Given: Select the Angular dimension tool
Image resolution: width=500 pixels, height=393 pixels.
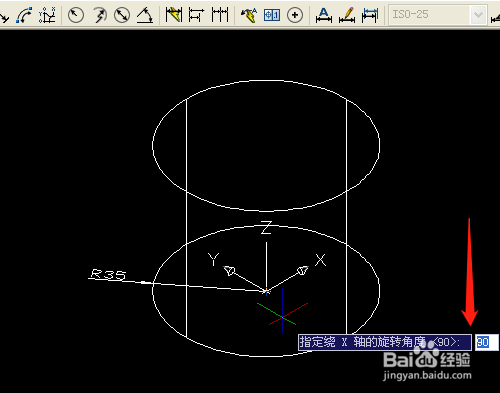Looking at the screenshot, I should tap(145, 15).
